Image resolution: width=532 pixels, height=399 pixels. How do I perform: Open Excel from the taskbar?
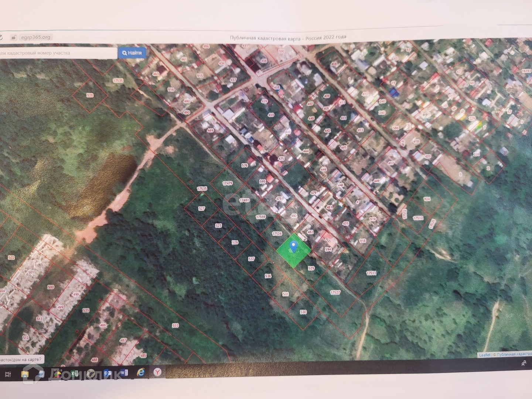(75, 374)
